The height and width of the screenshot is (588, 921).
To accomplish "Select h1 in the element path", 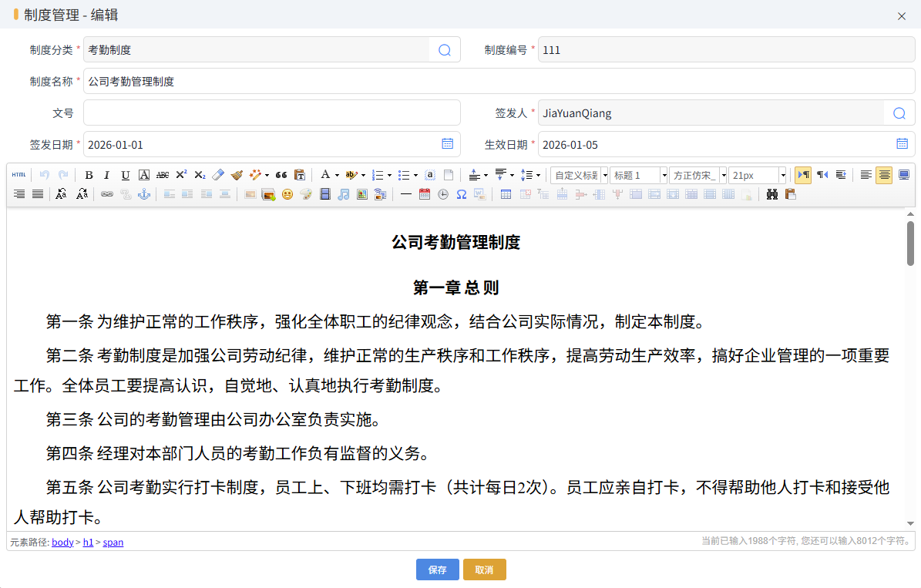I will 88,543.
